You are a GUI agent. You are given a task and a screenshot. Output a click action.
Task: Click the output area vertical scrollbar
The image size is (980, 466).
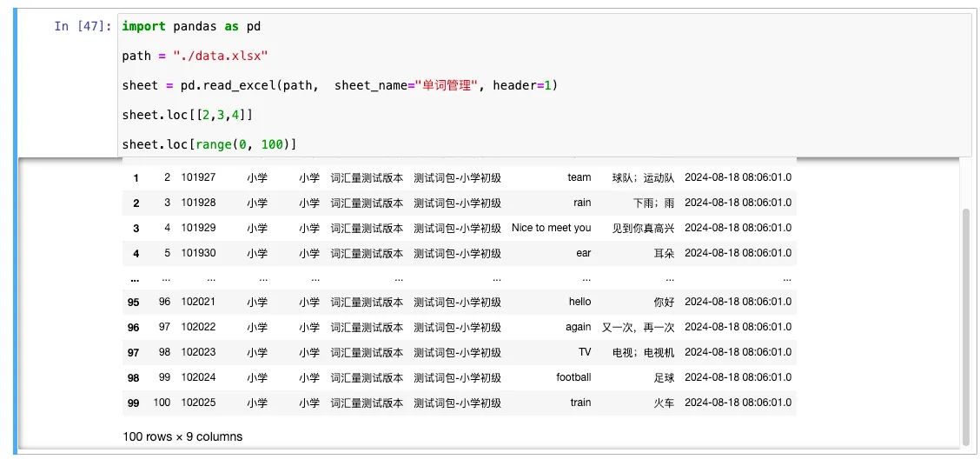point(964,322)
